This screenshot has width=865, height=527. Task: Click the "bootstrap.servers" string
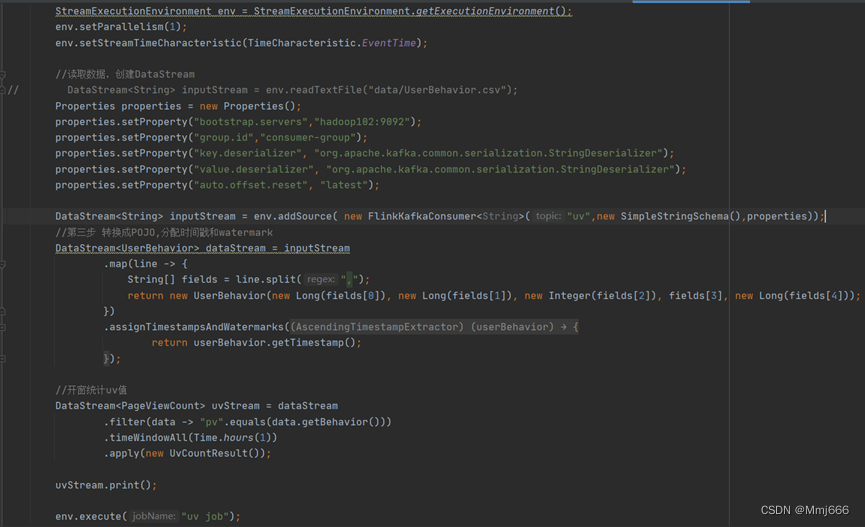pyautogui.click(x=251, y=121)
